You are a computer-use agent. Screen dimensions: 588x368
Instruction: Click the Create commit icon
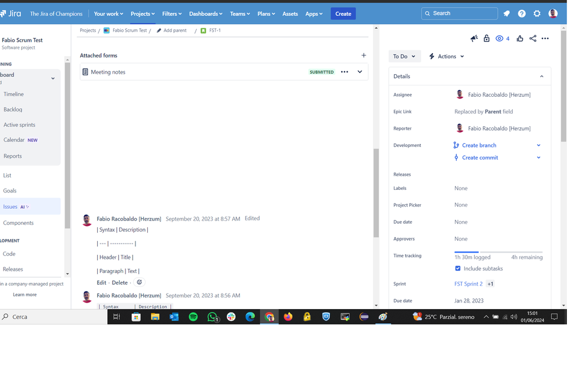point(456,157)
